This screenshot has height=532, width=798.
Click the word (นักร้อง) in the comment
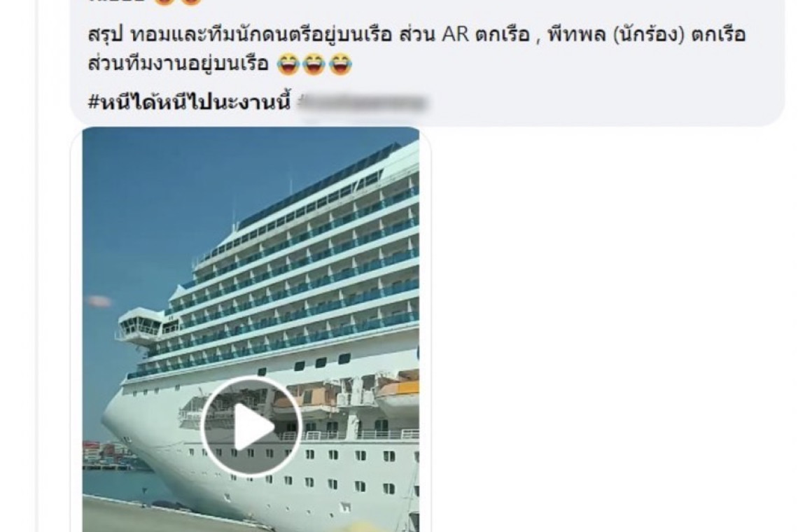pos(649,35)
